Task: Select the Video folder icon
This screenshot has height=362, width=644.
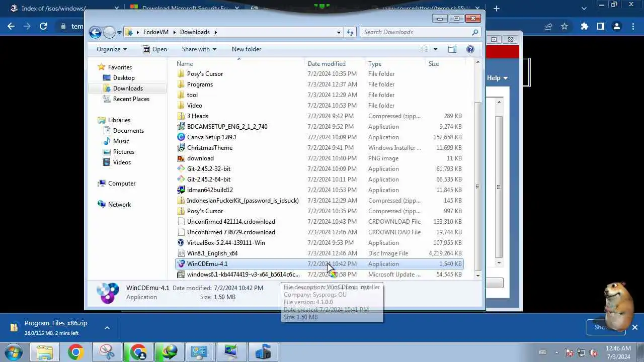Action: (x=181, y=106)
